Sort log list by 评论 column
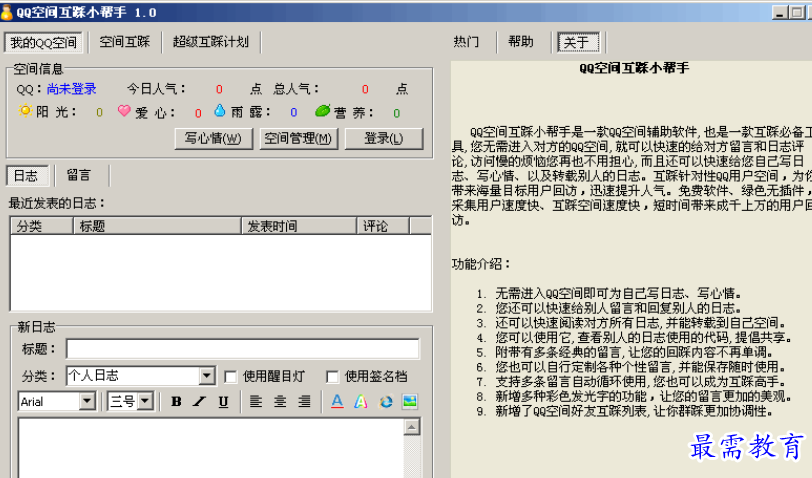This screenshot has height=478, width=812. pos(383,226)
